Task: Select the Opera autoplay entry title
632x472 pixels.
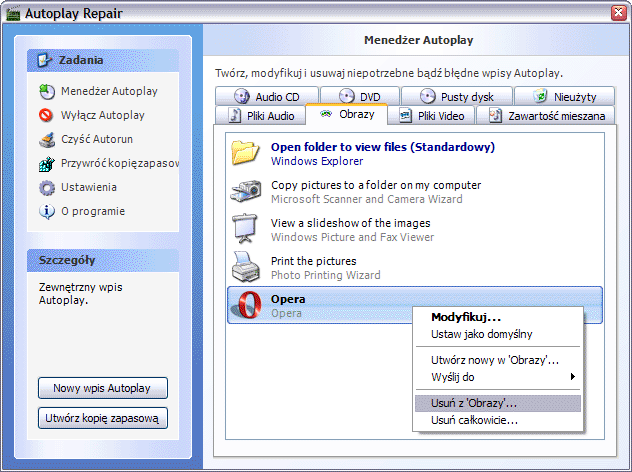Action: (288, 299)
